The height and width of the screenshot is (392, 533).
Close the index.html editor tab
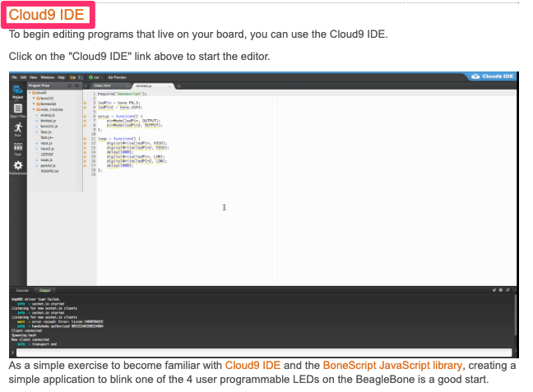[127, 86]
